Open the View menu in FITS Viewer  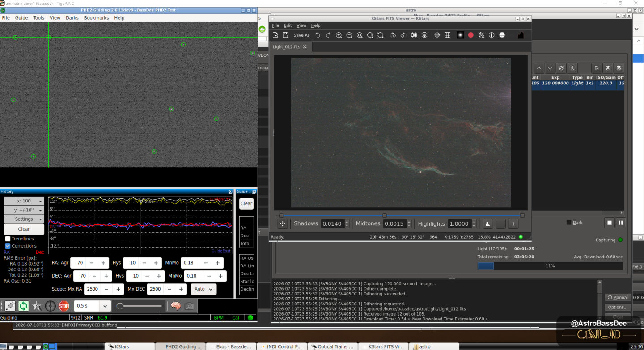[301, 25]
